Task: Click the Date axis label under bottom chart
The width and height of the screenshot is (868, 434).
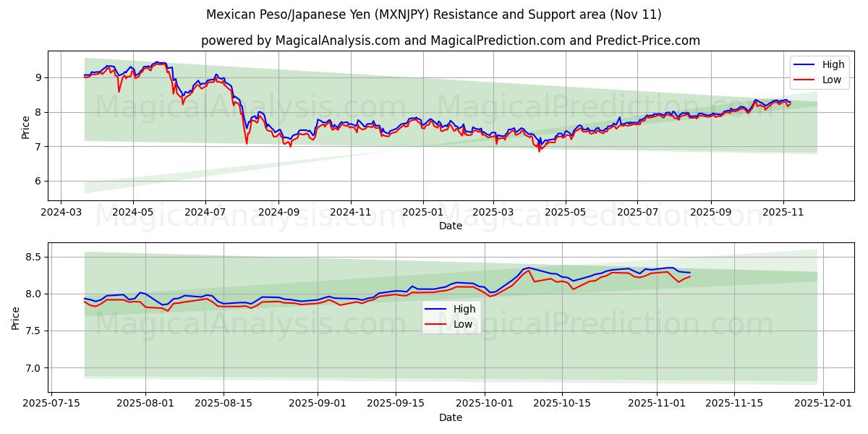Action: [x=451, y=417]
